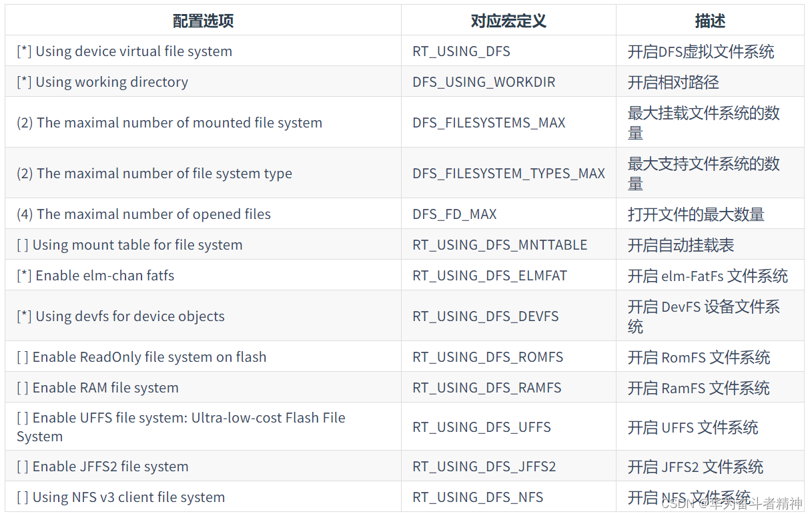The width and height of the screenshot is (812, 516).
Task: Select the DFS_FILESYSTEM_TYPES_MAX macro
Action: pos(508,172)
